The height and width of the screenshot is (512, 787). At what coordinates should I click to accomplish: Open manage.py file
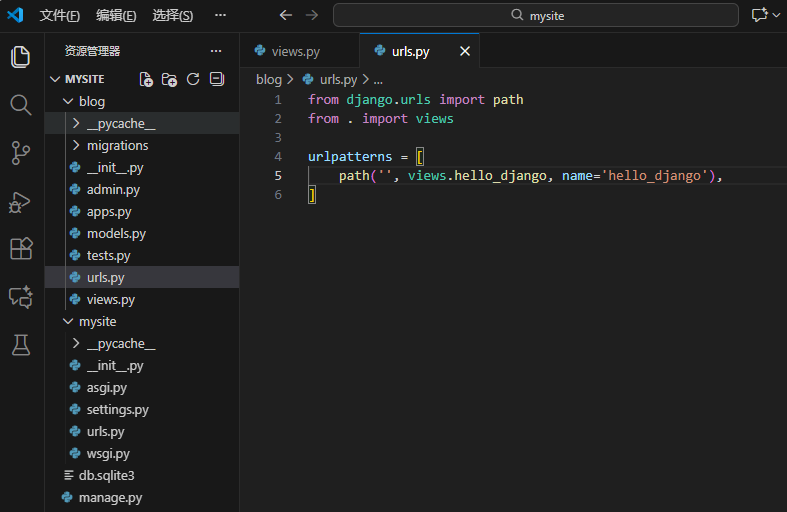pyautogui.click(x=142, y=497)
